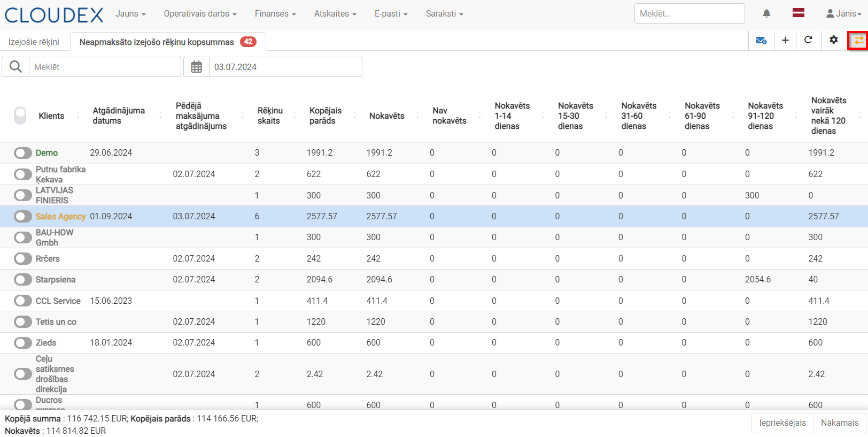The width and height of the screenshot is (868, 437).
Task: Expand the Atskaites menu
Action: 335,14
